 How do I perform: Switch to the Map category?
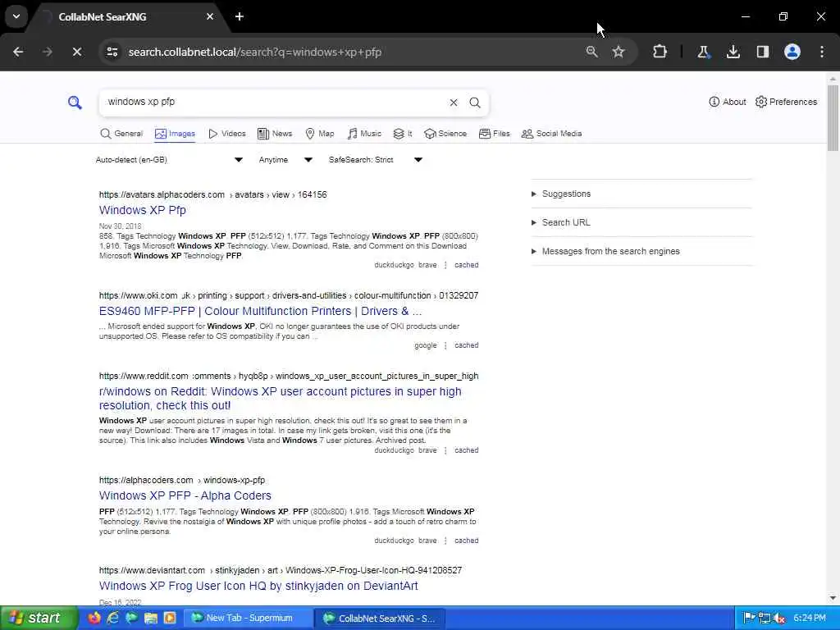pos(319,134)
